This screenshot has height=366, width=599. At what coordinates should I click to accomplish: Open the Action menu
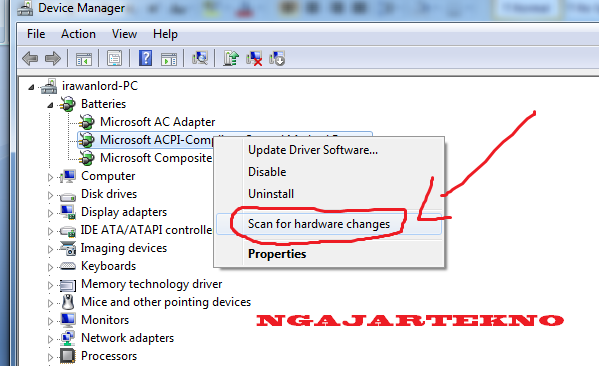(x=78, y=34)
